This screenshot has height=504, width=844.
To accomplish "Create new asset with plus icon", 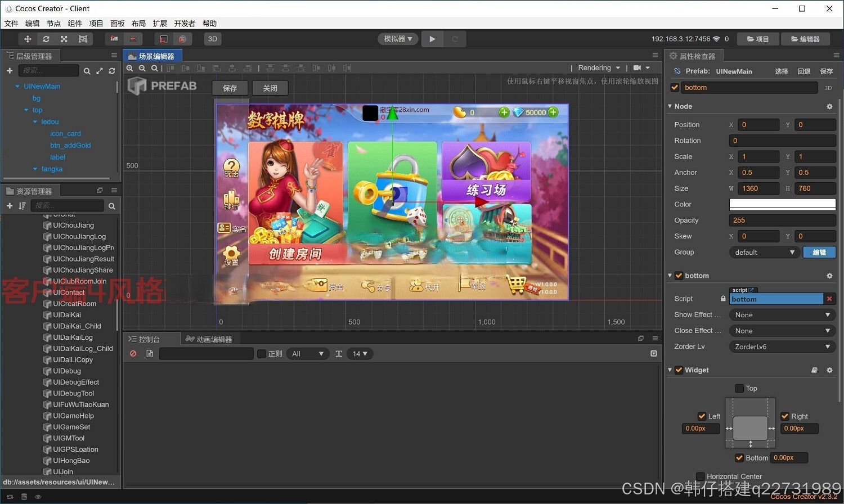I will (x=10, y=206).
